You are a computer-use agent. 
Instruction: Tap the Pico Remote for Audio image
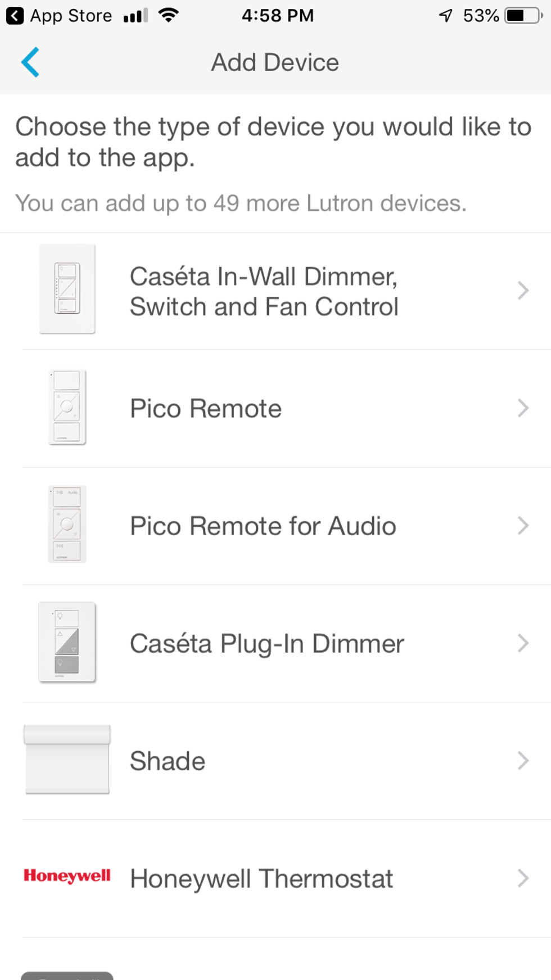(67, 524)
